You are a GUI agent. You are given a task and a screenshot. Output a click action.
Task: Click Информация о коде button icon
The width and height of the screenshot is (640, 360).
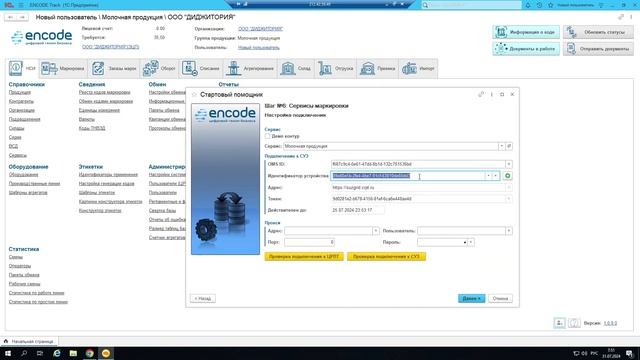[x=501, y=32]
